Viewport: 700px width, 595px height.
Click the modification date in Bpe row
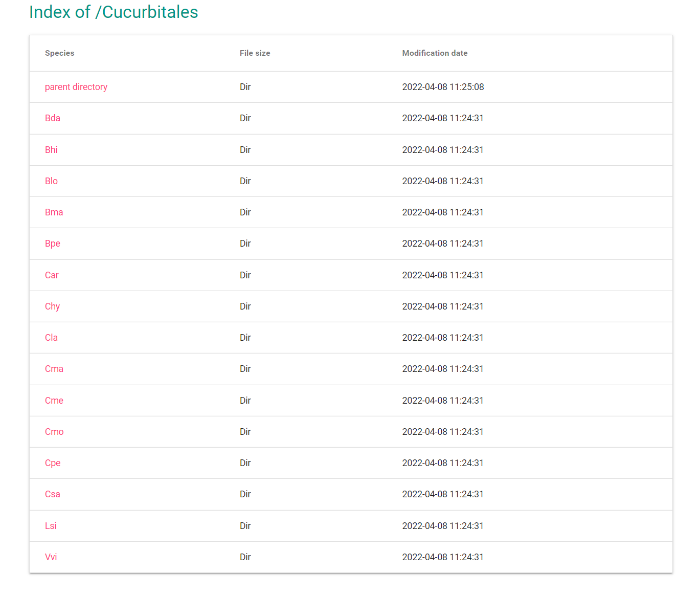point(443,244)
